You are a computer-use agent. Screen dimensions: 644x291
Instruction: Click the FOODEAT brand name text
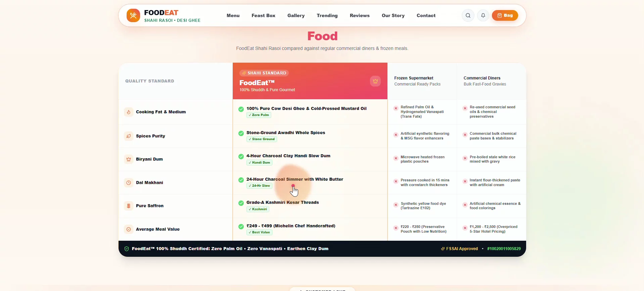pyautogui.click(x=161, y=12)
